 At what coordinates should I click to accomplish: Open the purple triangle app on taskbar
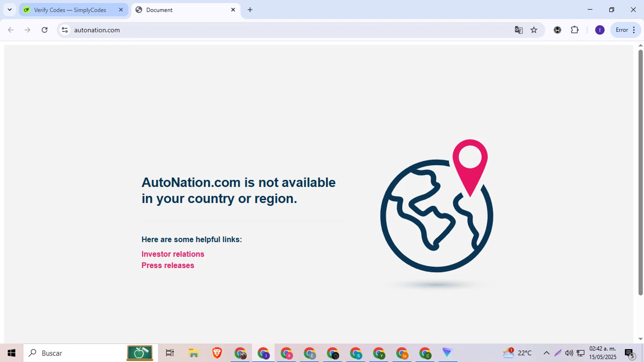click(x=447, y=353)
